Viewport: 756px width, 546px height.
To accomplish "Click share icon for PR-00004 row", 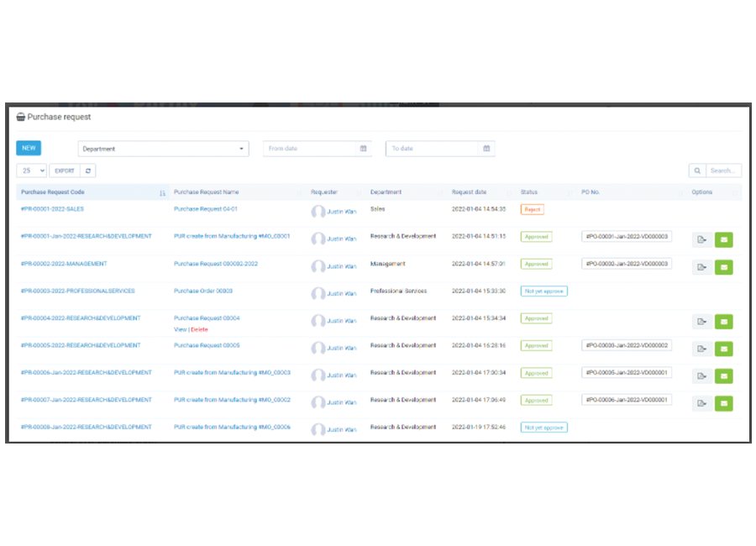I will (701, 322).
